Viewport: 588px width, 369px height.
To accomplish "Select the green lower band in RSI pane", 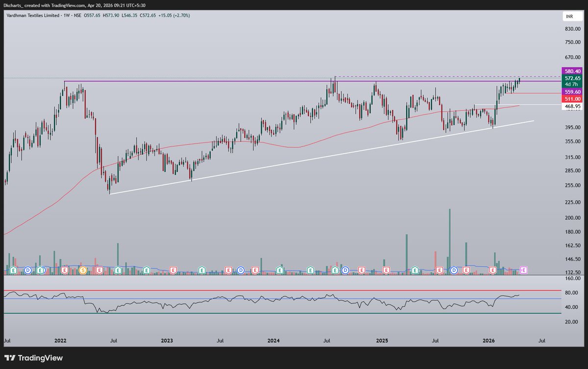I will (x=282, y=314).
